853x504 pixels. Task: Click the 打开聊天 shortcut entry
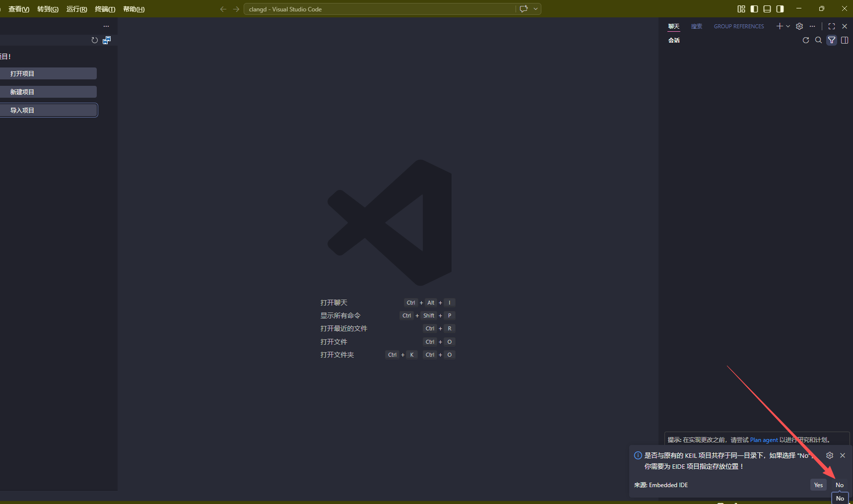[334, 303]
